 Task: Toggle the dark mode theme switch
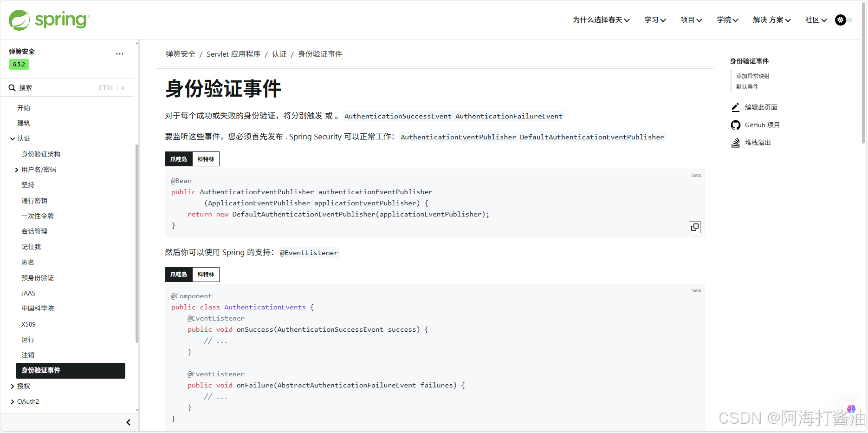[843, 20]
